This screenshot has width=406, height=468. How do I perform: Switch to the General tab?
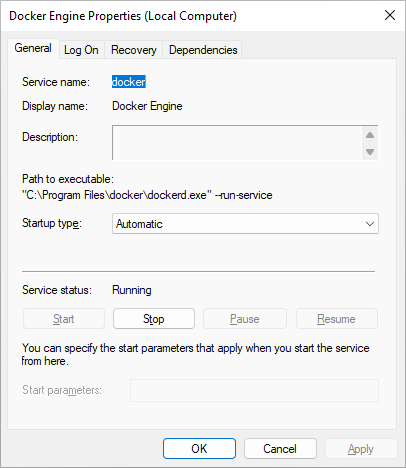click(x=33, y=49)
